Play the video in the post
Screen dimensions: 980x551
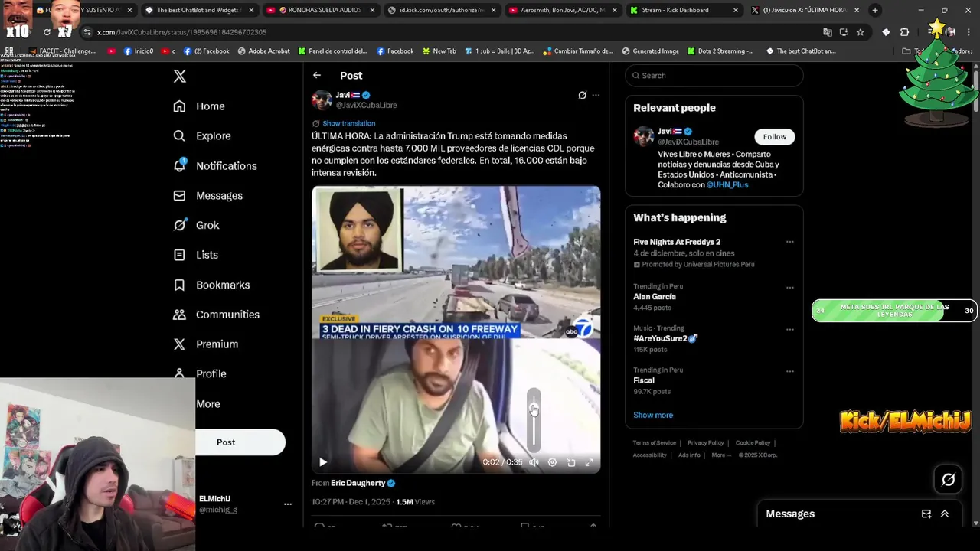(x=323, y=462)
